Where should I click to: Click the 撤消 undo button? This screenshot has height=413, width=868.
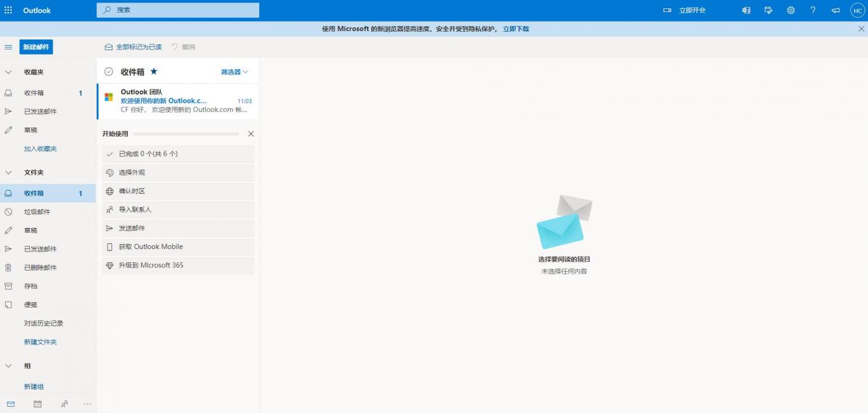[x=184, y=47]
